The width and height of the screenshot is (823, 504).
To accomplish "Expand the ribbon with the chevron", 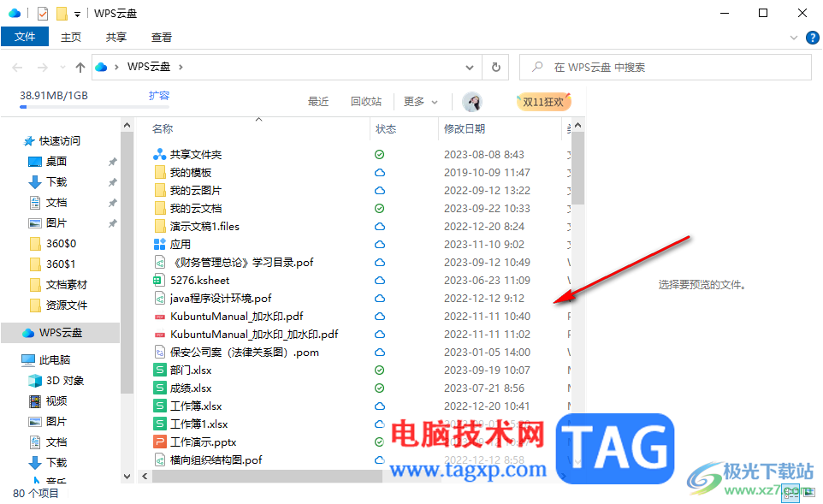I will tap(794, 38).
